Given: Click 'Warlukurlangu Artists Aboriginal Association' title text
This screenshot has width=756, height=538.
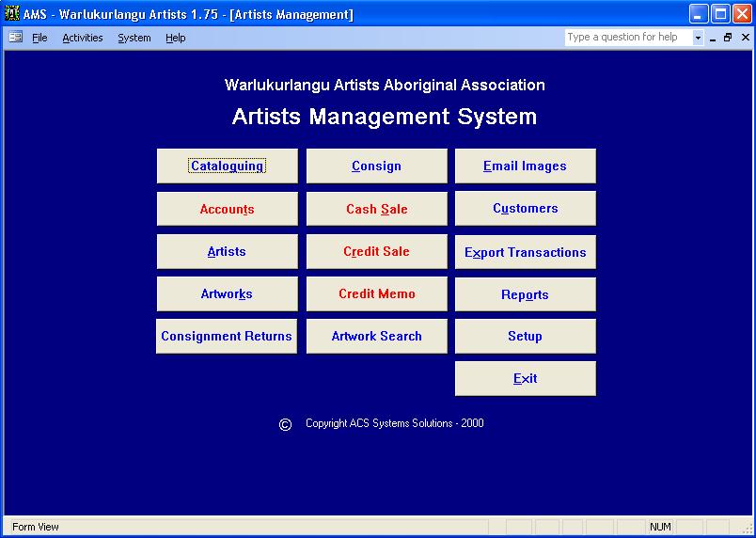Looking at the screenshot, I should [385, 85].
